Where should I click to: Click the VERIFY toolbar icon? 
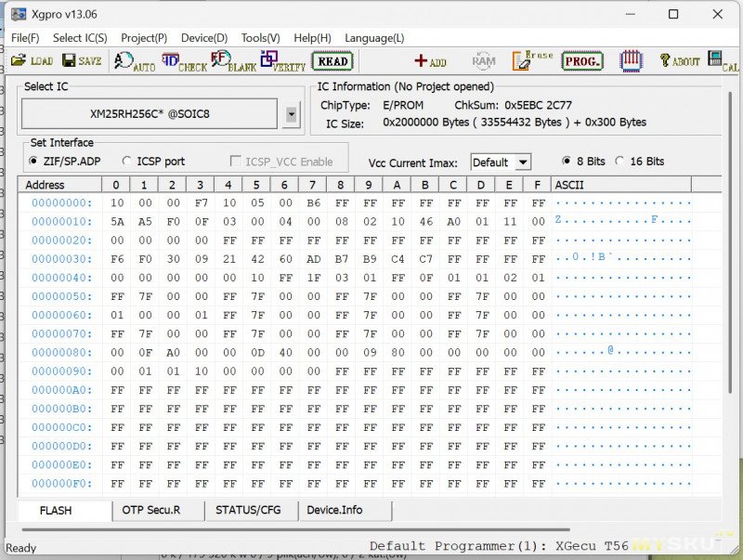click(x=283, y=62)
